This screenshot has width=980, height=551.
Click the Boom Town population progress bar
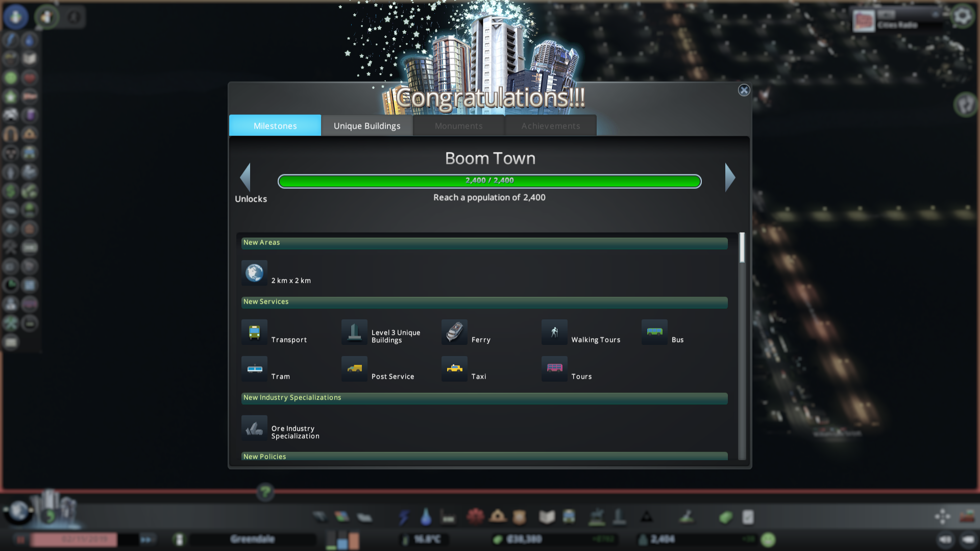tap(489, 181)
